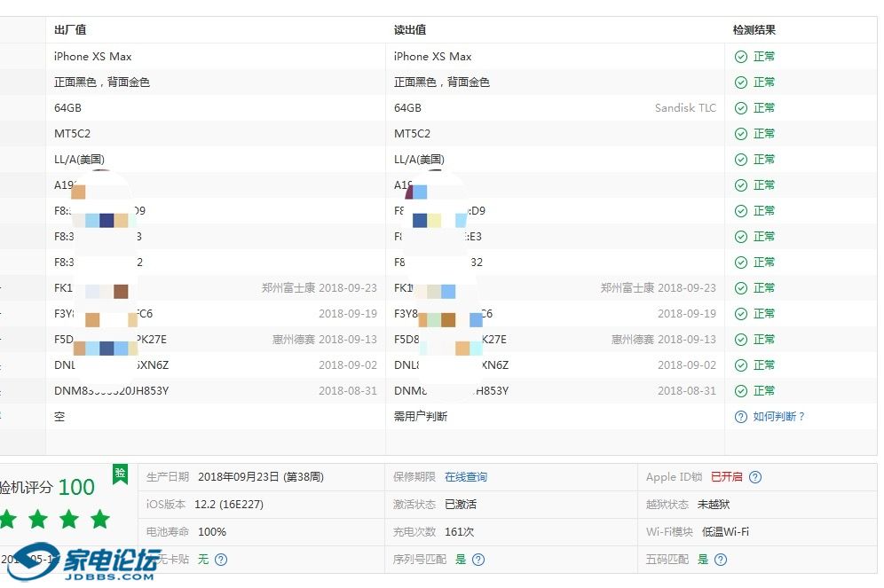Click green check icon in iPhone XS Max row
884x588 pixels.
741,57
